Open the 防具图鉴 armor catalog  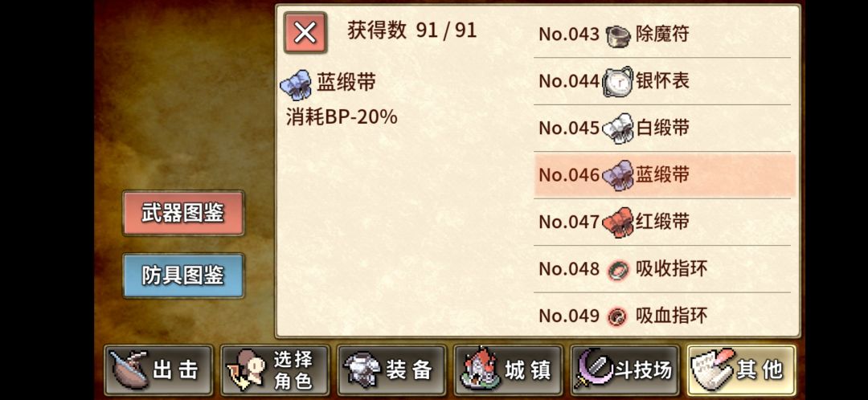(183, 276)
